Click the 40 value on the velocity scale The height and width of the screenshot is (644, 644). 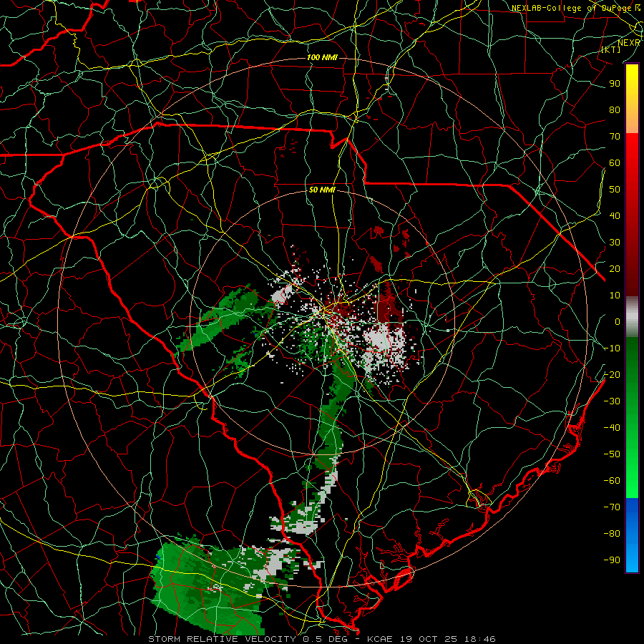pos(615,216)
